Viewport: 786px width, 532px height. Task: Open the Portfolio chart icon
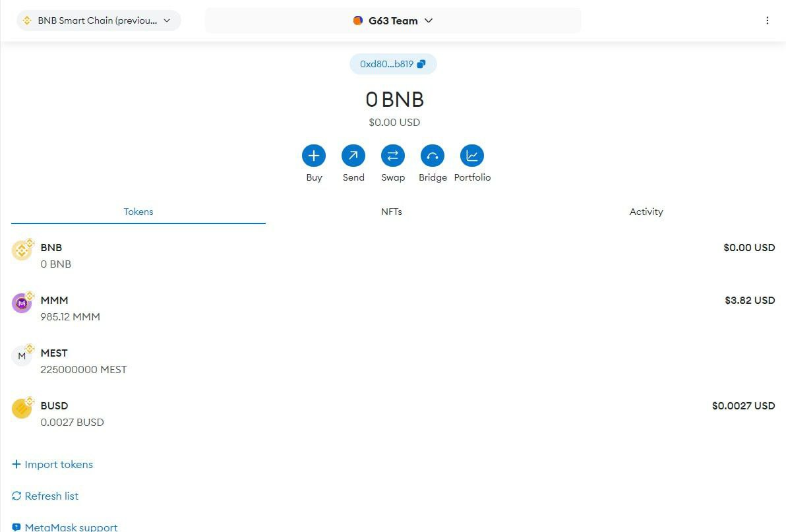click(x=472, y=156)
